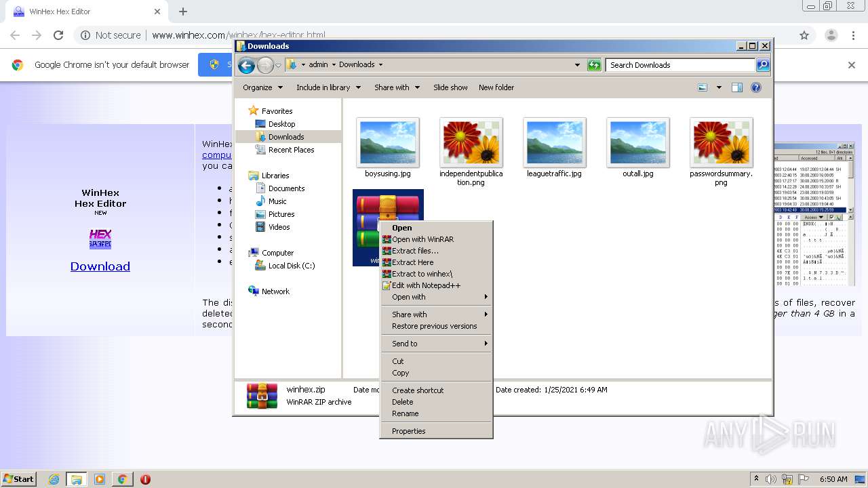Viewport: 868px width, 488px height.
Task: Expand the Send to submenu
Action: [x=436, y=344]
